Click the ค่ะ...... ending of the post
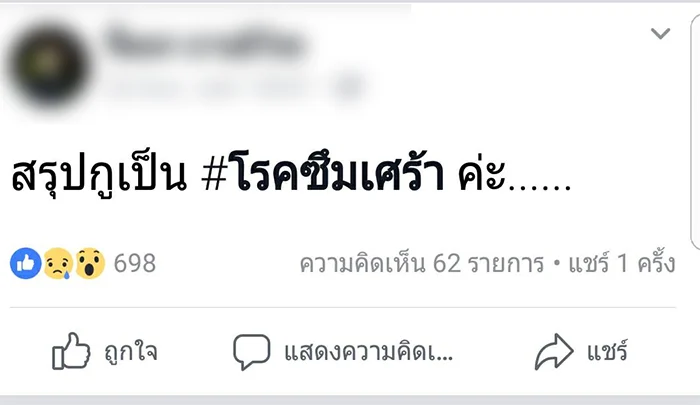This screenshot has height=405, width=700. 515,175
